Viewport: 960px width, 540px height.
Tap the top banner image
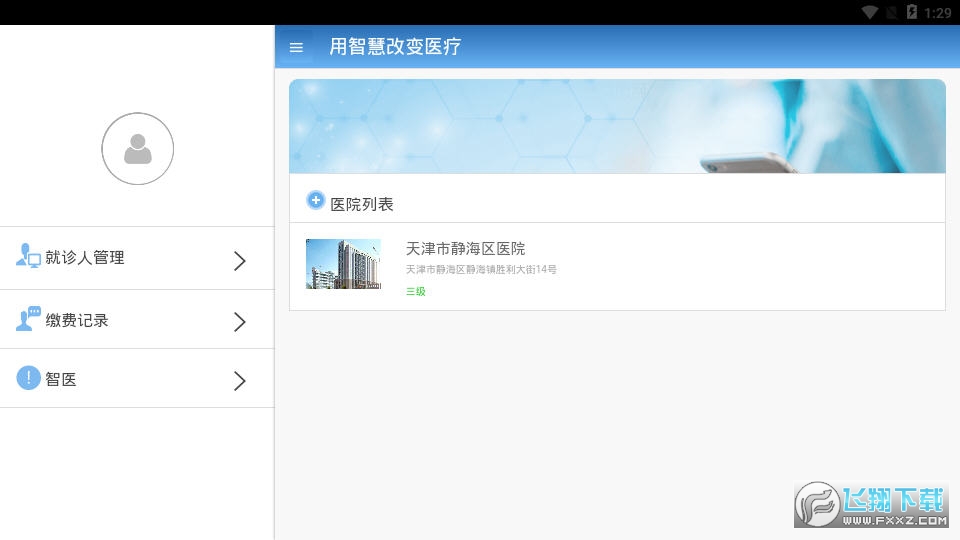coord(617,126)
